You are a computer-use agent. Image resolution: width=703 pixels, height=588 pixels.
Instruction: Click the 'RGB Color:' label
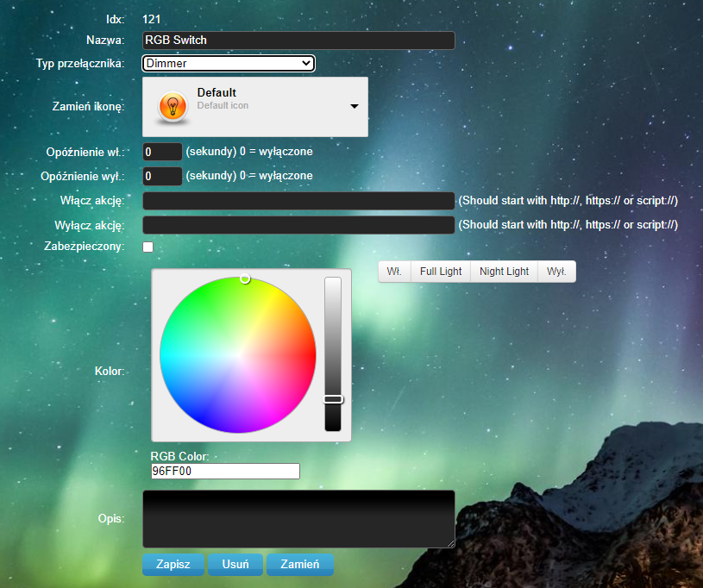coord(179,456)
